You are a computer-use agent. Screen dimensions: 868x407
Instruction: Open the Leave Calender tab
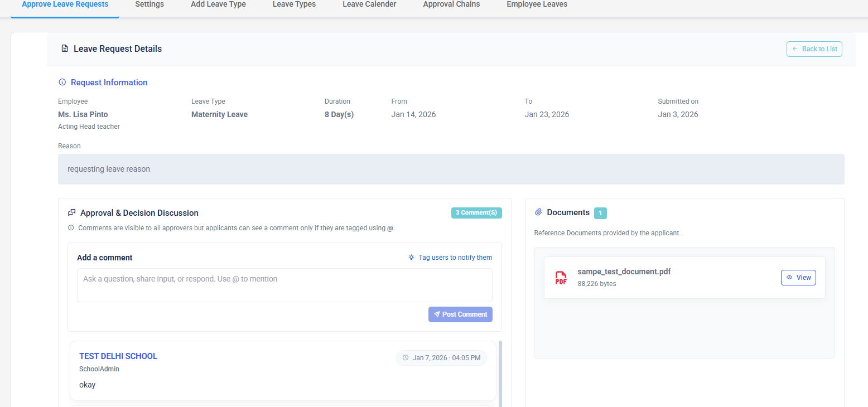coord(369,4)
